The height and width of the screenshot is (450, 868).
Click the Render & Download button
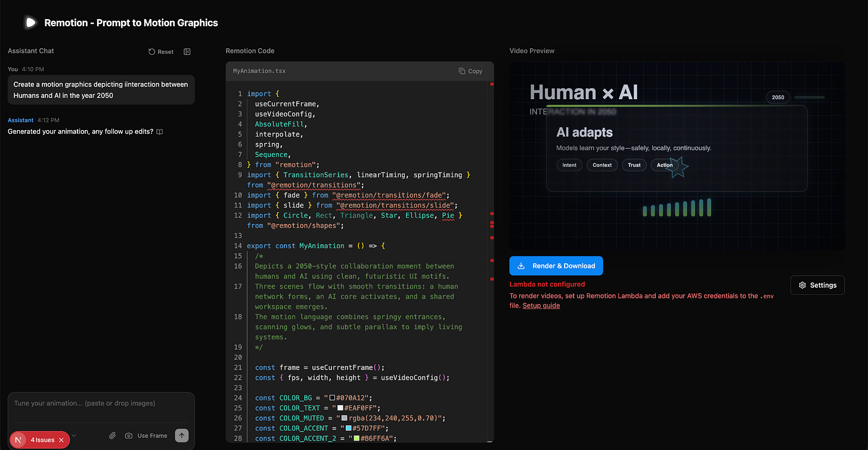click(x=556, y=266)
